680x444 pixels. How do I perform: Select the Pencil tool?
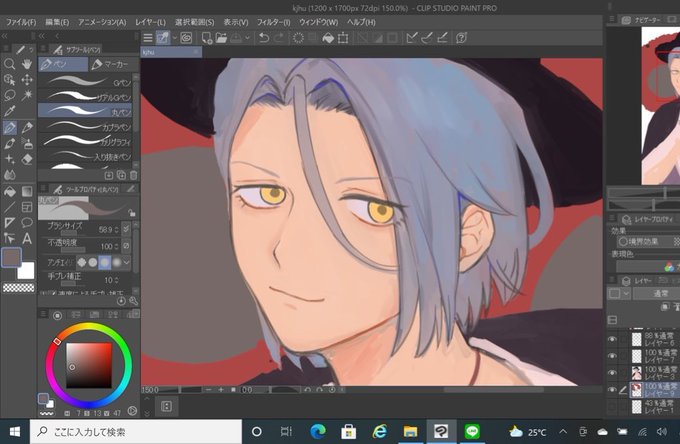point(27,127)
